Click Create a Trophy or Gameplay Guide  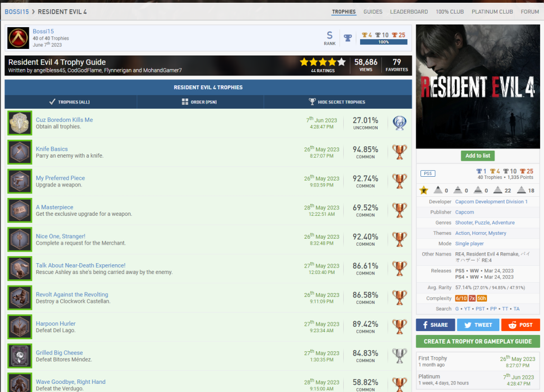[478, 341]
